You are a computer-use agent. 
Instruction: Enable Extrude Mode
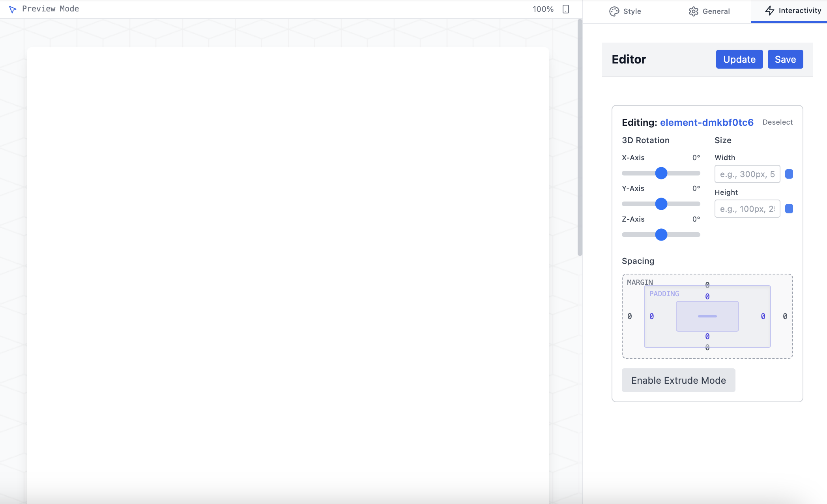pos(678,380)
